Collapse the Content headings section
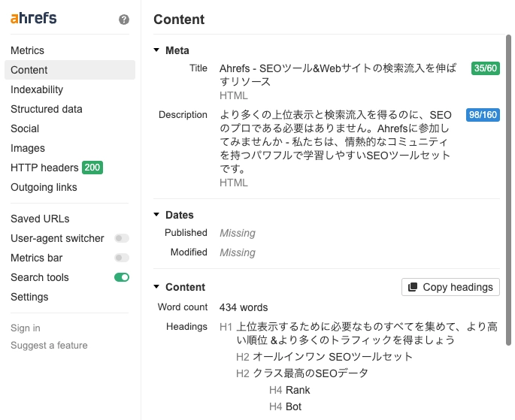The width and height of the screenshot is (515, 420). tap(156, 287)
